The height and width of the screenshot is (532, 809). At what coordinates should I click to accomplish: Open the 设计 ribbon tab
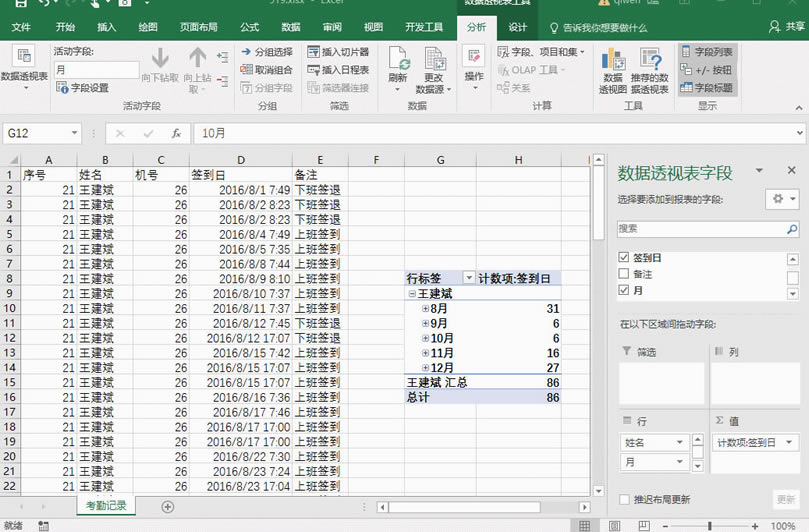(517, 27)
